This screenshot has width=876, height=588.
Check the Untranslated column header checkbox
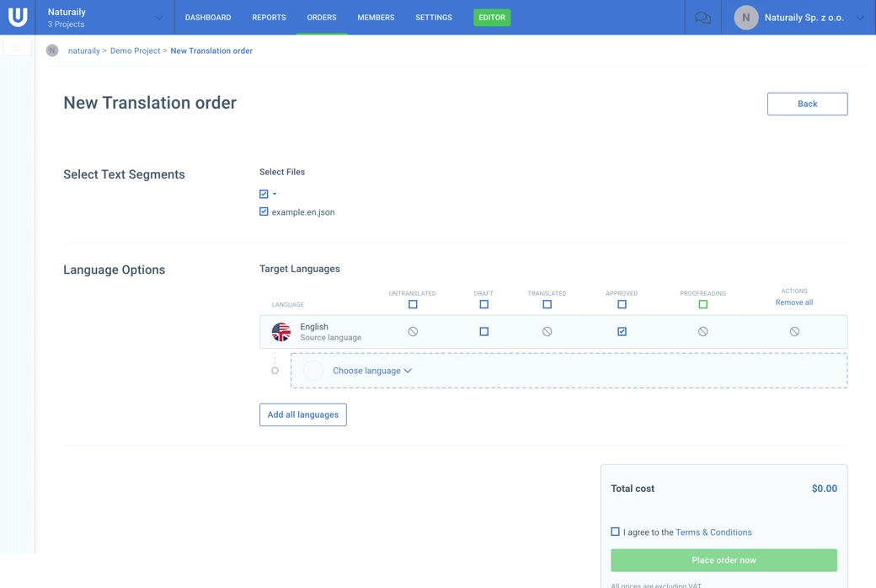tap(413, 305)
